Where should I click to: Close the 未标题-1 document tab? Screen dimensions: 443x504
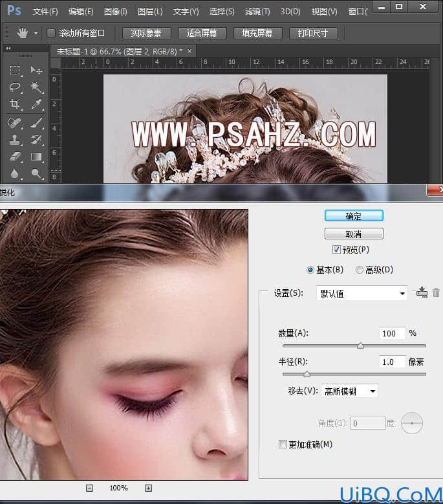(189, 50)
